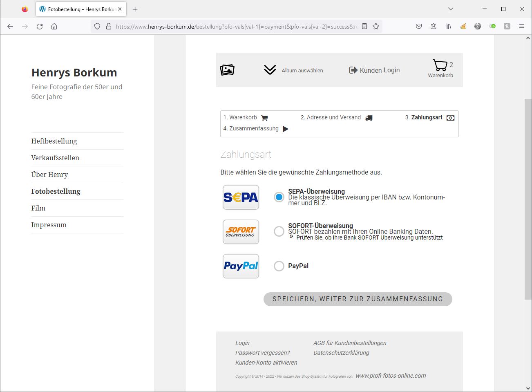Click the orange extension icon
Viewport: 532px width, 392px height.
coord(463,26)
